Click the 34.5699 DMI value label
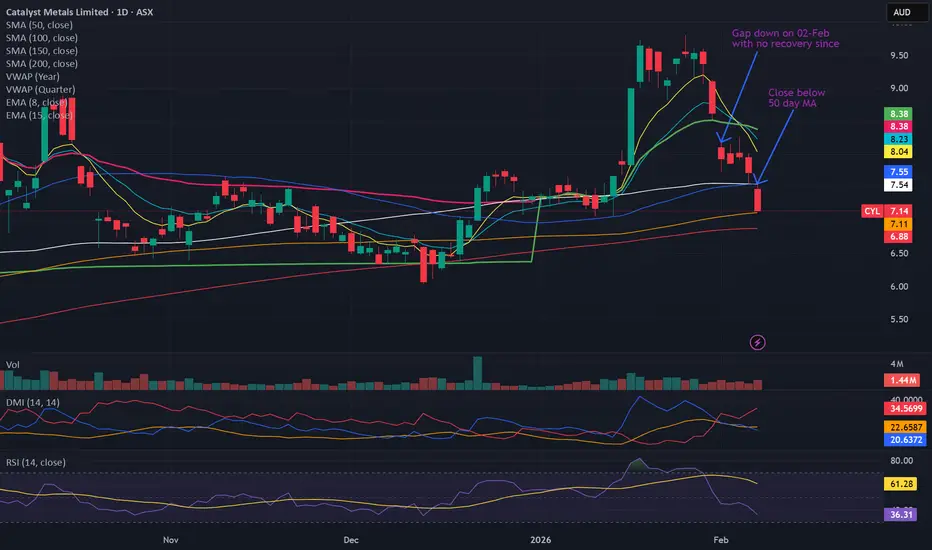Viewport: 932px width, 550px height. tap(906, 408)
